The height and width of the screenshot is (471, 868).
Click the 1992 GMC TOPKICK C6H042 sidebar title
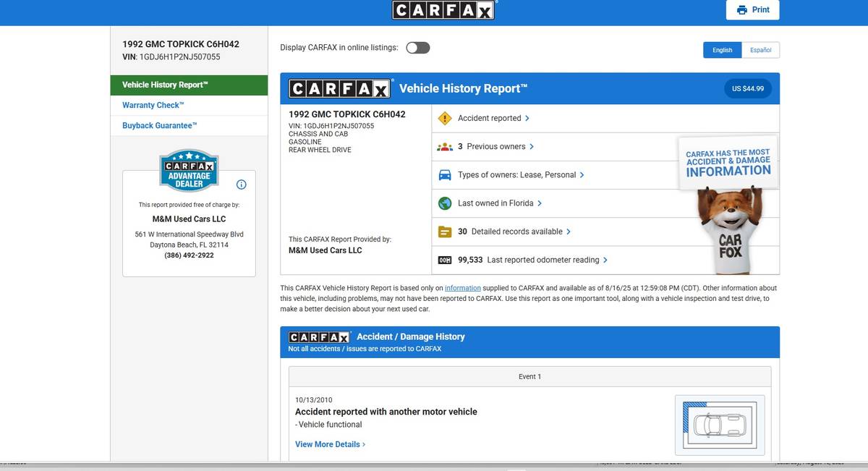point(181,44)
